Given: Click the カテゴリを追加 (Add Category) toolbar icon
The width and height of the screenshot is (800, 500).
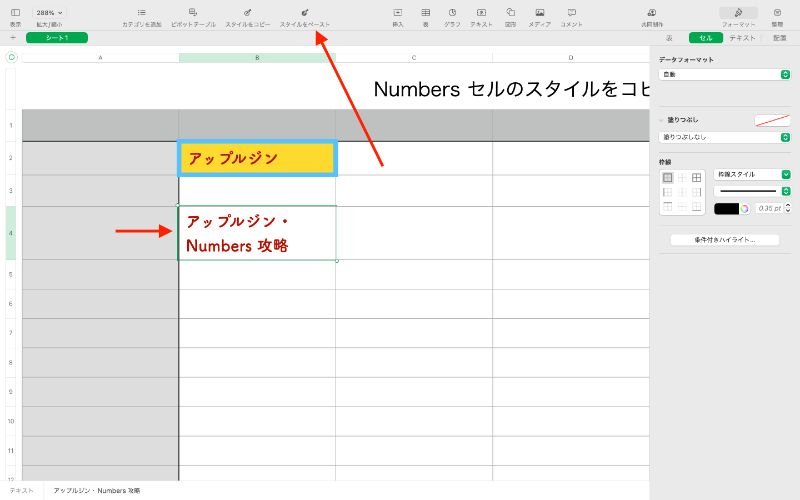Looking at the screenshot, I should (x=142, y=12).
